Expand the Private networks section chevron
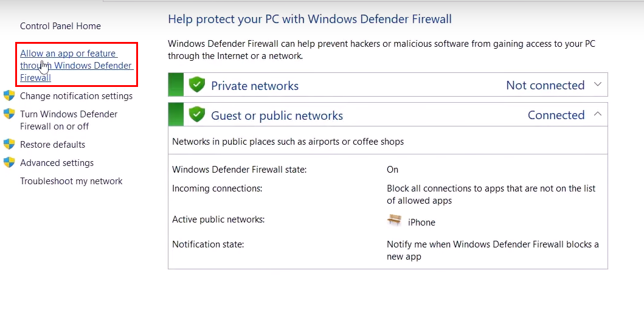Screen dimensions: 644x321 (597, 85)
